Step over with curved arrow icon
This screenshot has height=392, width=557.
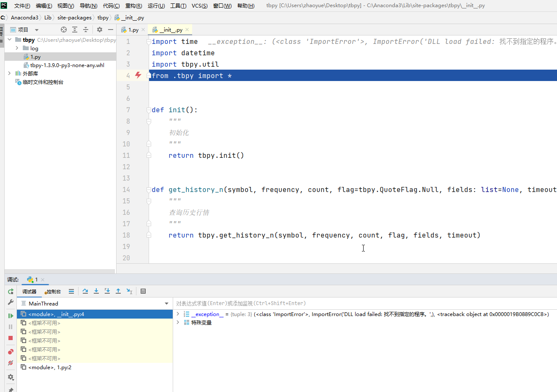pyautogui.click(x=85, y=291)
